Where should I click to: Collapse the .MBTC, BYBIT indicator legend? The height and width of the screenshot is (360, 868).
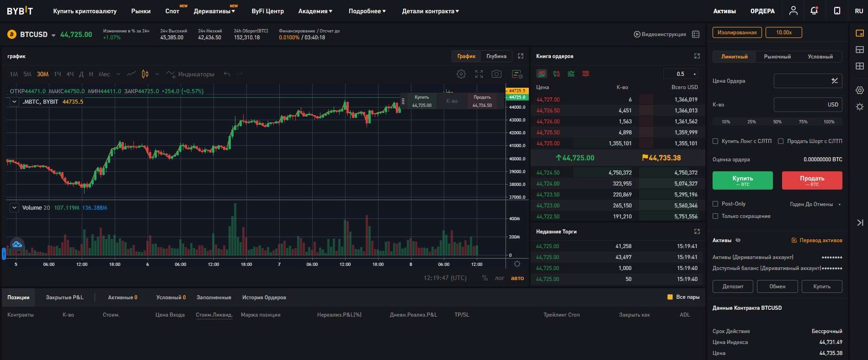(x=15, y=102)
